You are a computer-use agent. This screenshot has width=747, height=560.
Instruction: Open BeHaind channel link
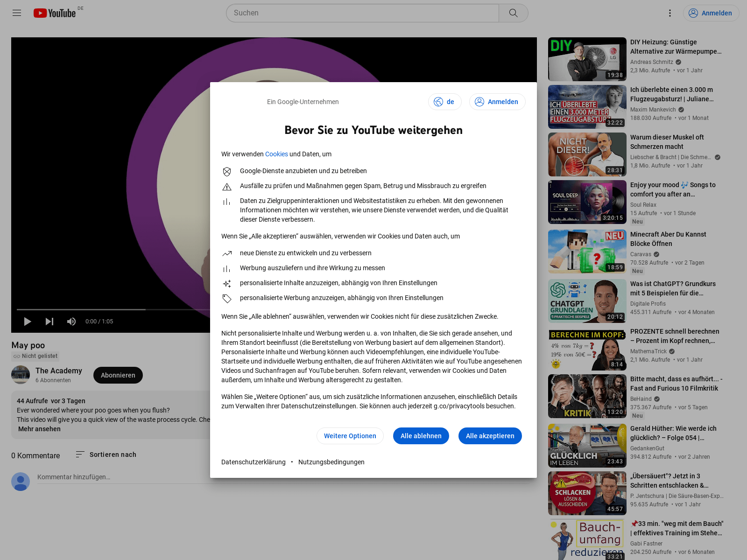coord(641,399)
